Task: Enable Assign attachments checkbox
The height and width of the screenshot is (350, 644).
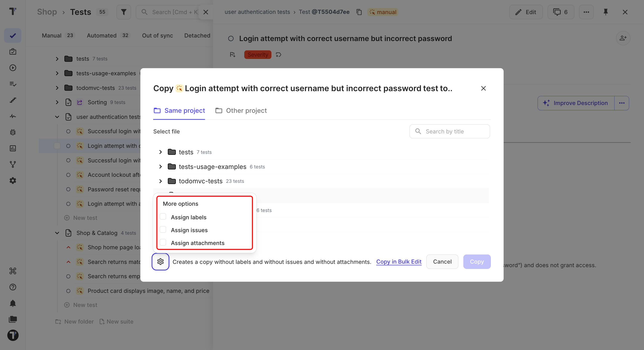Action: point(163,242)
